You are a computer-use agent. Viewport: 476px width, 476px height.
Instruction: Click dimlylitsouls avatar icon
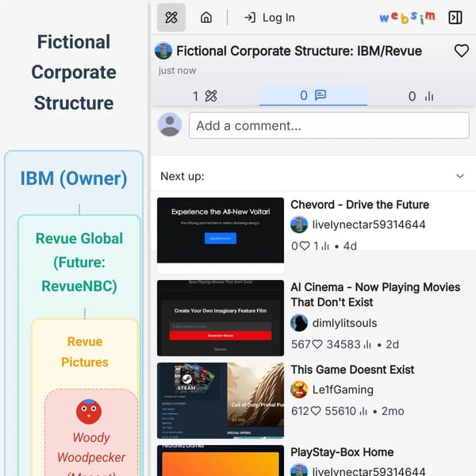pyautogui.click(x=299, y=323)
